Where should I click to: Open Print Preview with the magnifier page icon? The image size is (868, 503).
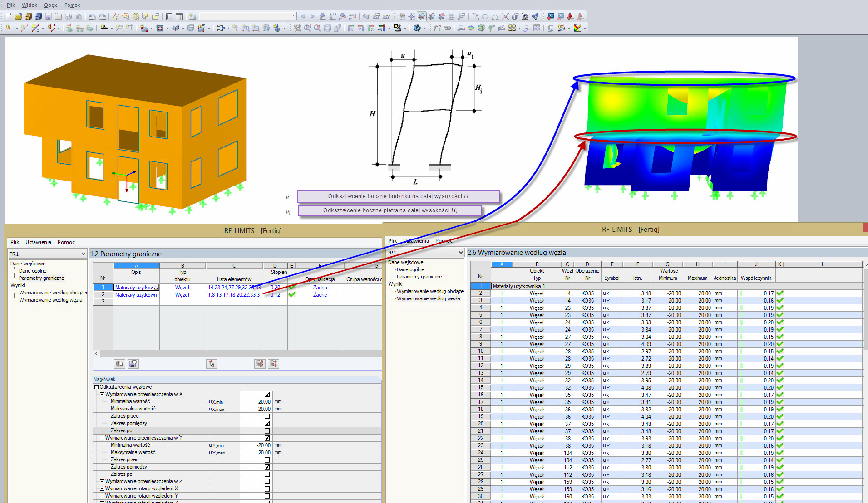point(79,16)
